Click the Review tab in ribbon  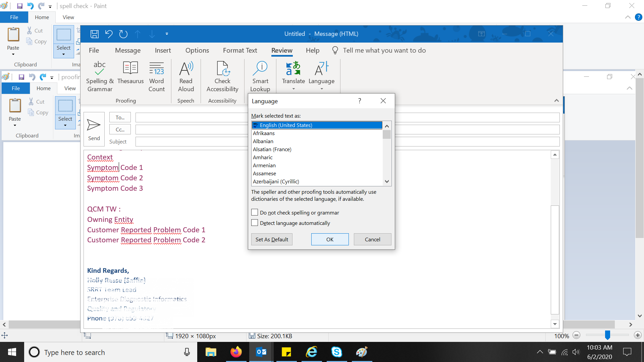click(x=281, y=50)
